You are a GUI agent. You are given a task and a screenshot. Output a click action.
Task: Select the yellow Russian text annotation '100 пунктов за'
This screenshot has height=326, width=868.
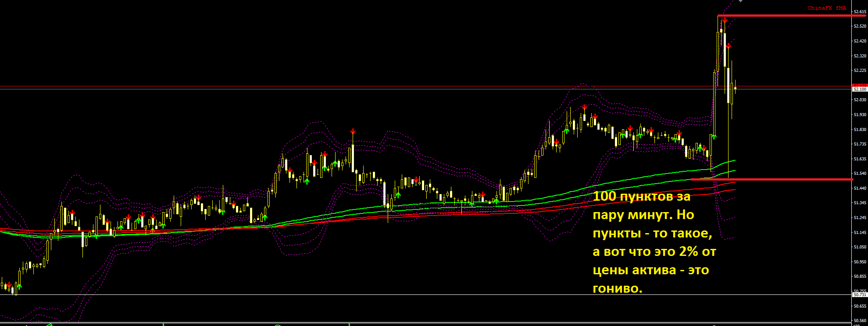(x=642, y=196)
